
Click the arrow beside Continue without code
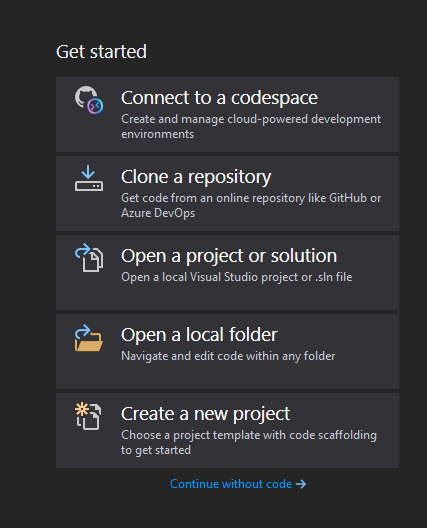[301, 484]
